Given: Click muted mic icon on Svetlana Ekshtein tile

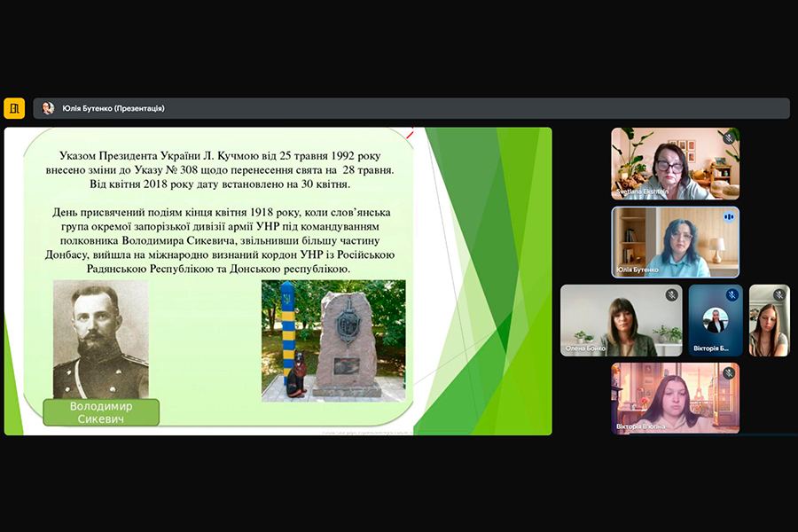Looking at the screenshot, I should tap(729, 138).
